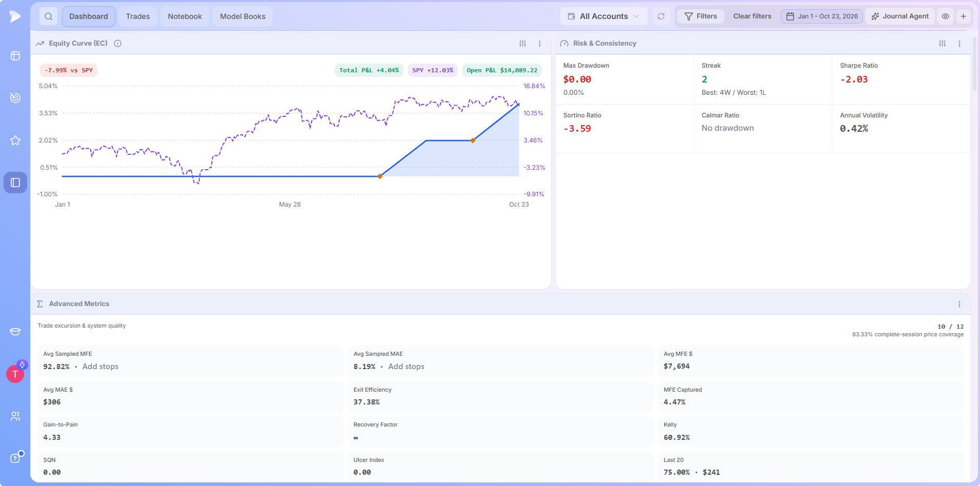Open Risk & Consistency three-dot menu
This screenshot has width=980, height=486.
tap(959, 44)
